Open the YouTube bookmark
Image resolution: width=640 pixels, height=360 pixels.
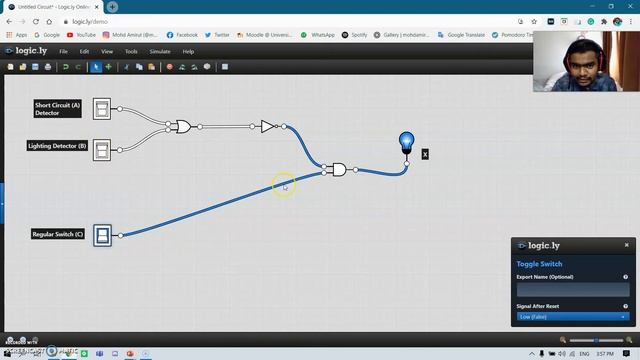(81, 35)
